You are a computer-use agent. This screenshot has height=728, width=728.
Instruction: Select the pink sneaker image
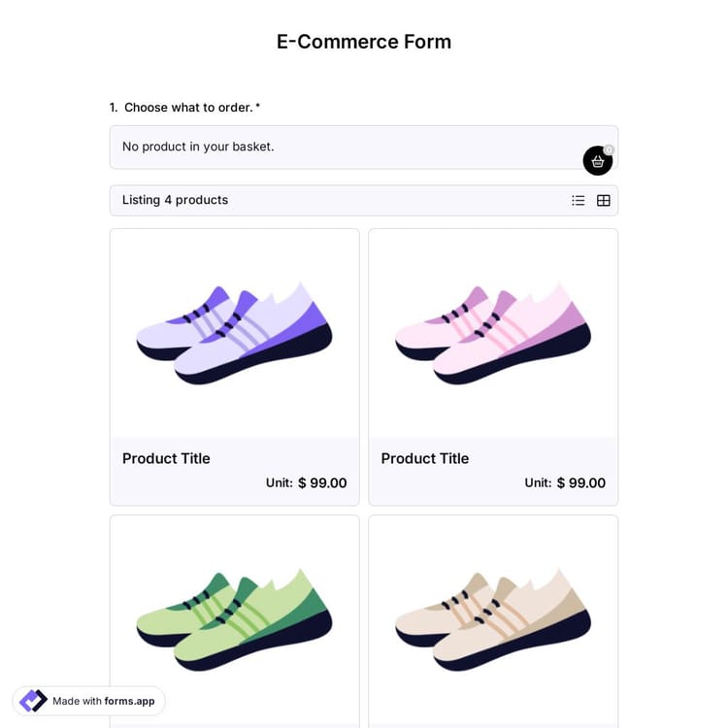493,333
